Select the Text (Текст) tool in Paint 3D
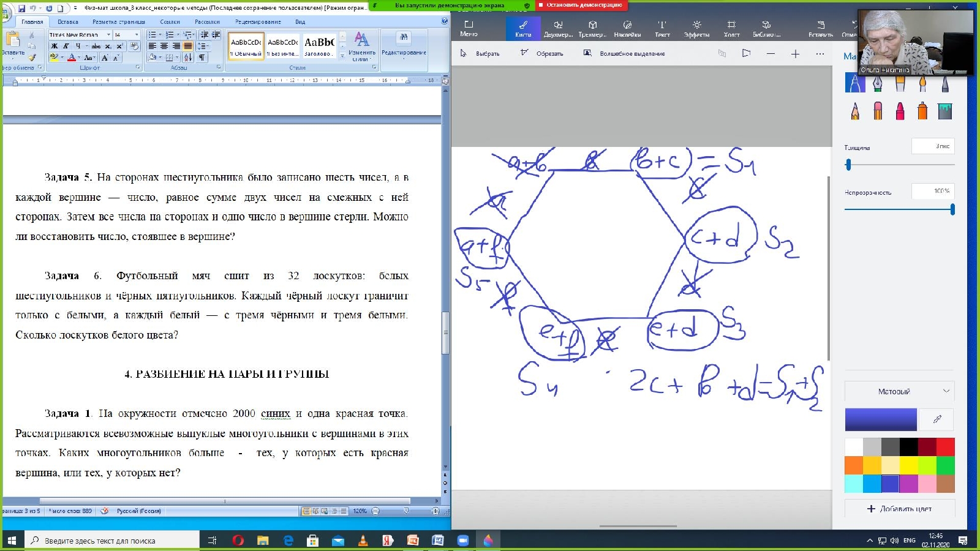 662,28
